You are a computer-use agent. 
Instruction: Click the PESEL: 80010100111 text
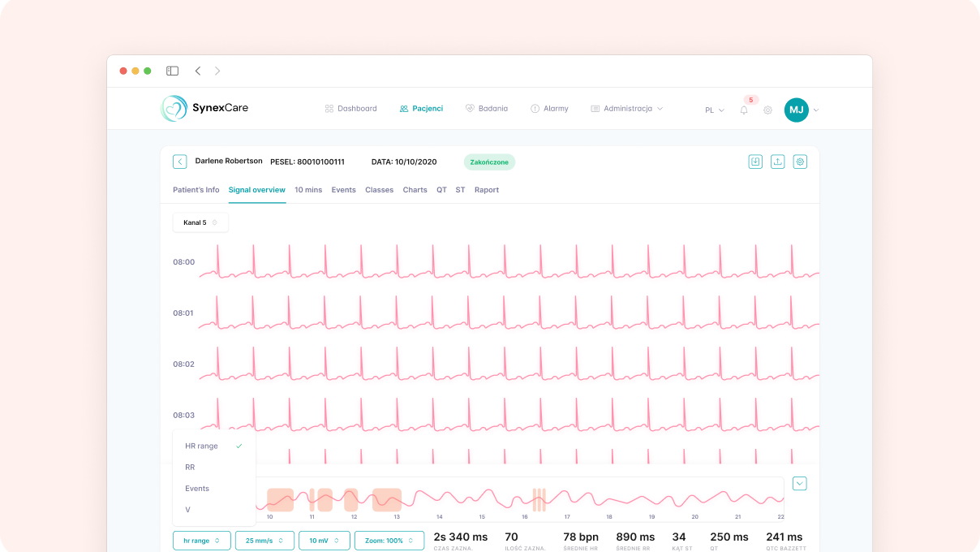point(307,162)
